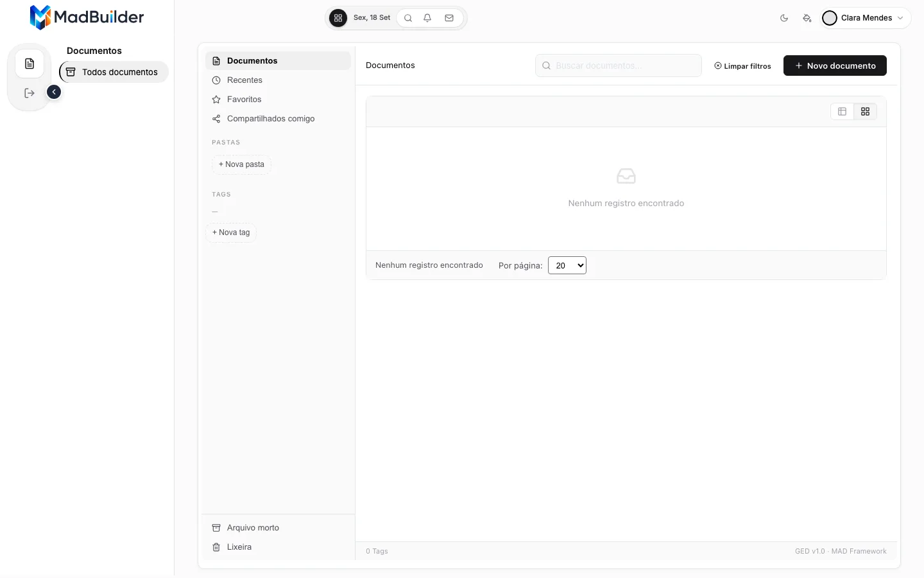Open the Por página dropdown

click(567, 265)
